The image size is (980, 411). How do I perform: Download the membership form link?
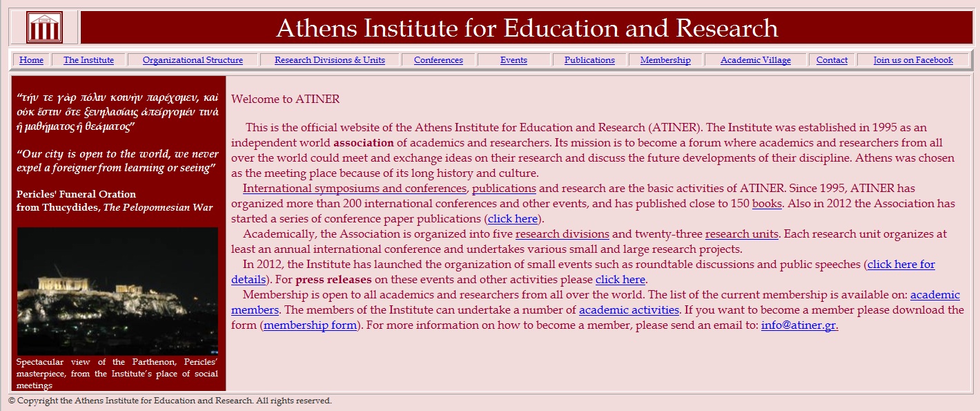tap(311, 325)
